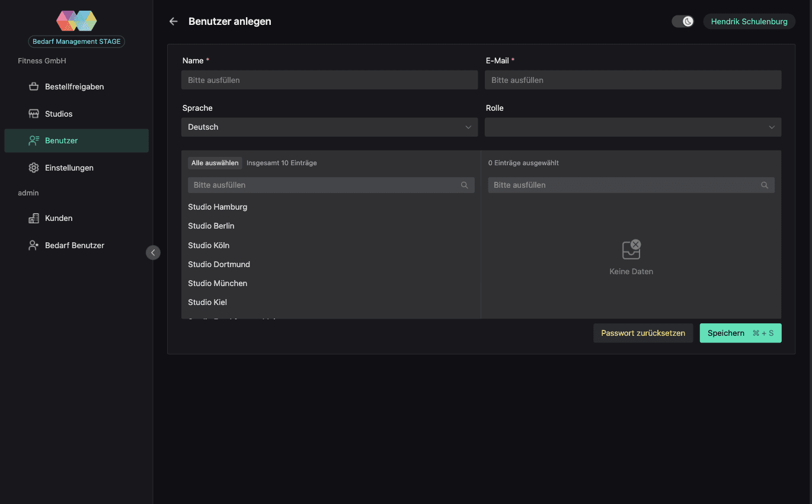Collapse the sidebar with the chevron button
Screen dimensions: 812x504
tap(153, 252)
